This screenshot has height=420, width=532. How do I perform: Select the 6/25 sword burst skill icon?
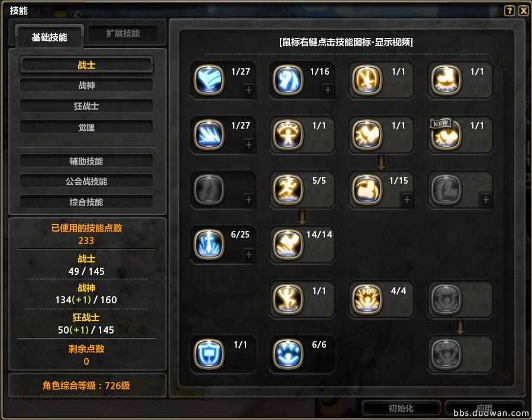coord(209,245)
